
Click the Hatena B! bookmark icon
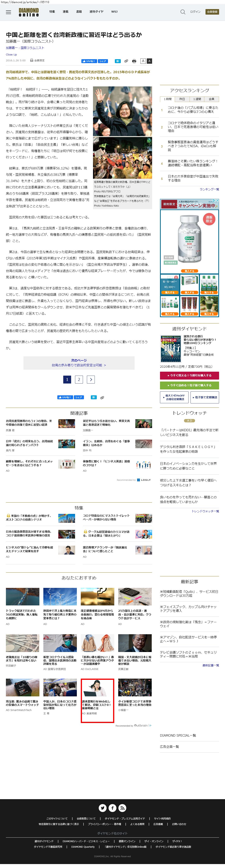[118, 61]
